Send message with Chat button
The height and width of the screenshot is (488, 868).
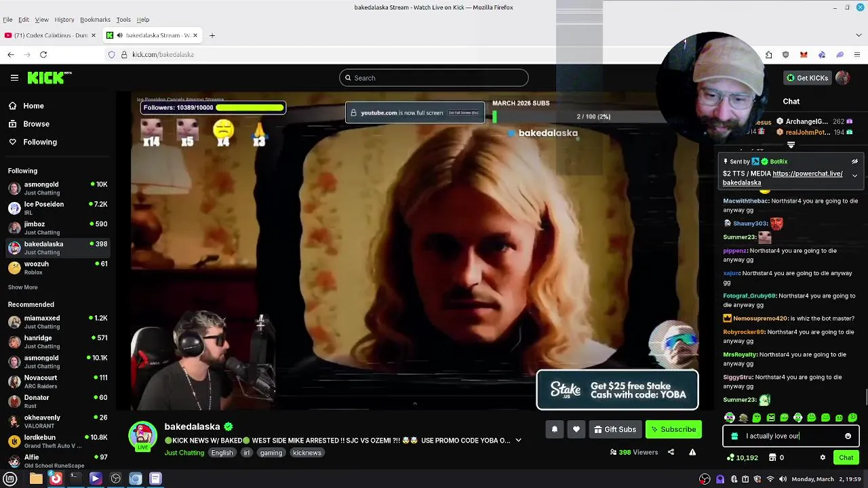tap(846, 457)
